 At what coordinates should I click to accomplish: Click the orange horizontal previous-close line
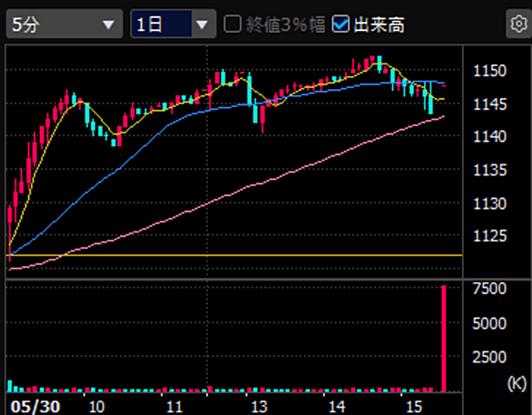(x=234, y=255)
